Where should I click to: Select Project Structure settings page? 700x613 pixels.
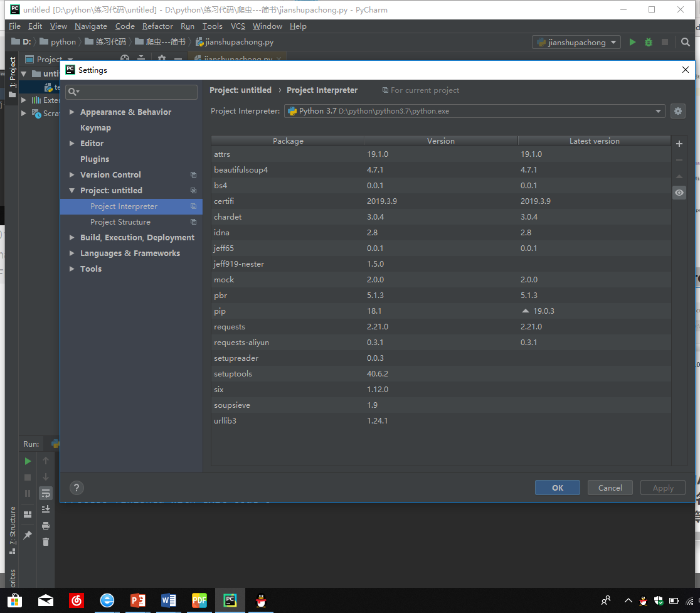coord(120,222)
